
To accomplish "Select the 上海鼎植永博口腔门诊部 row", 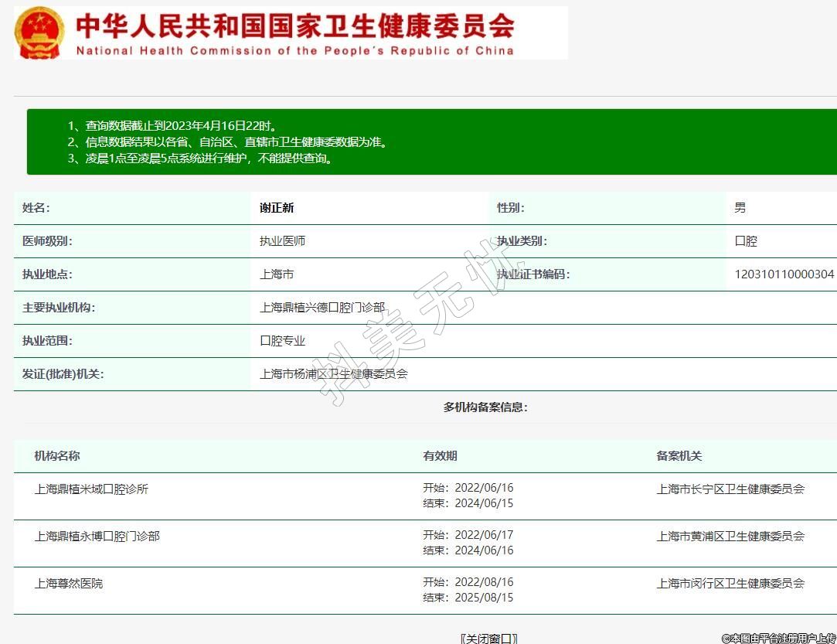I will coord(97,536).
